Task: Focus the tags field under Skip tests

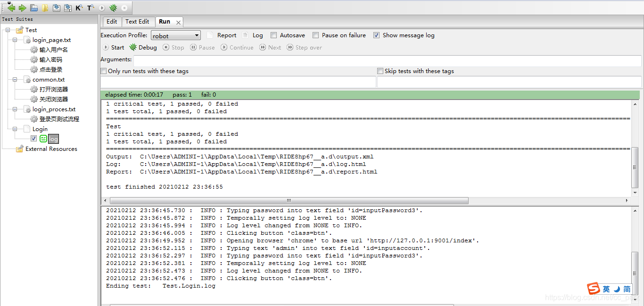Action: (509, 82)
